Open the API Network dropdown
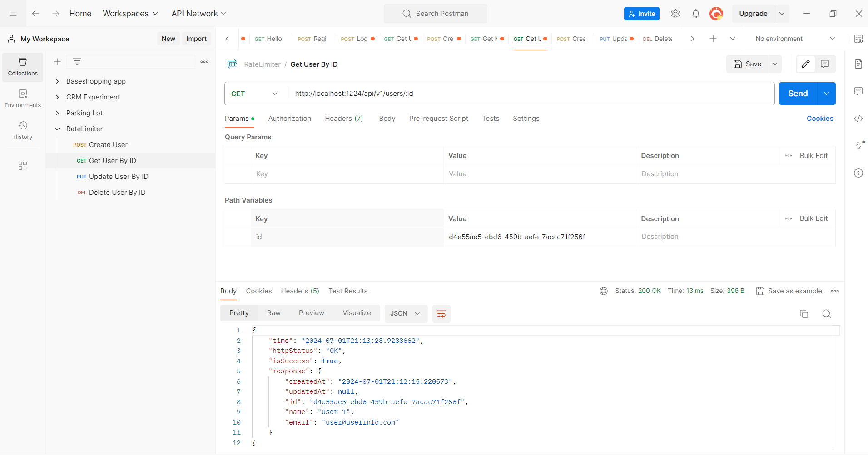 click(198, 14)
